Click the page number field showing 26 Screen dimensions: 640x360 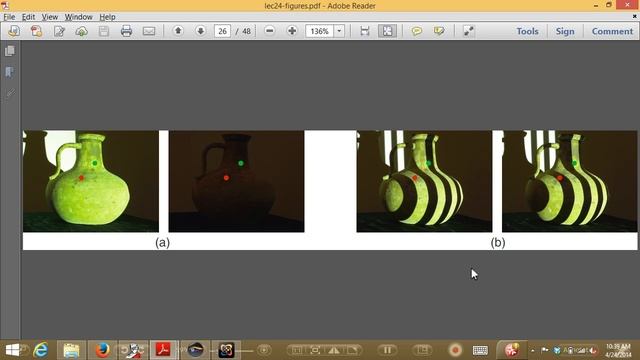click(x=222, y=31)
